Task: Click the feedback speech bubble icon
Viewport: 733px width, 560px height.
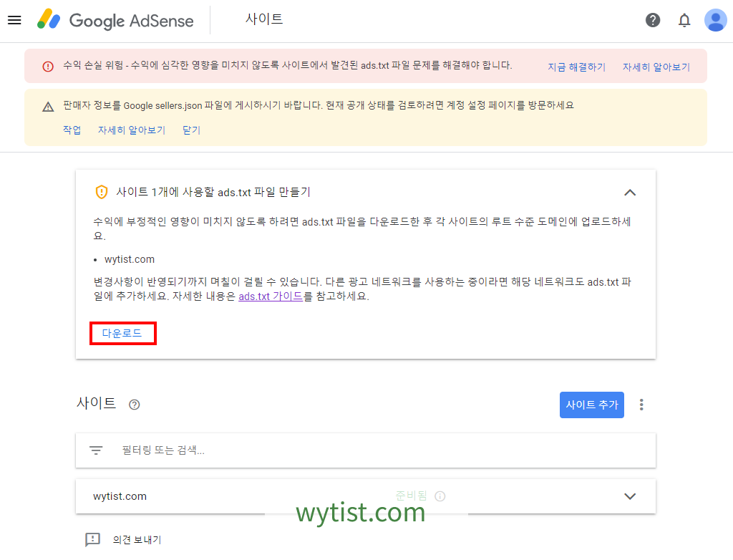Action: click(92, 539)
